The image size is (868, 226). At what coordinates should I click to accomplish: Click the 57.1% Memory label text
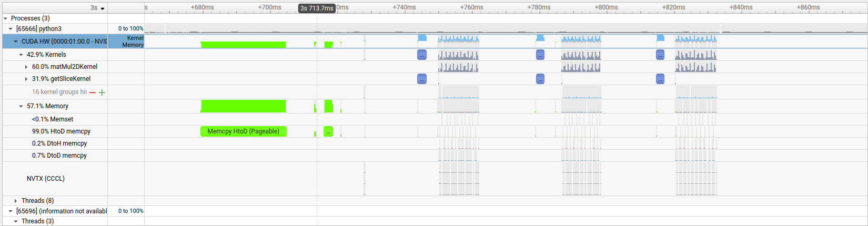point(47,106)
